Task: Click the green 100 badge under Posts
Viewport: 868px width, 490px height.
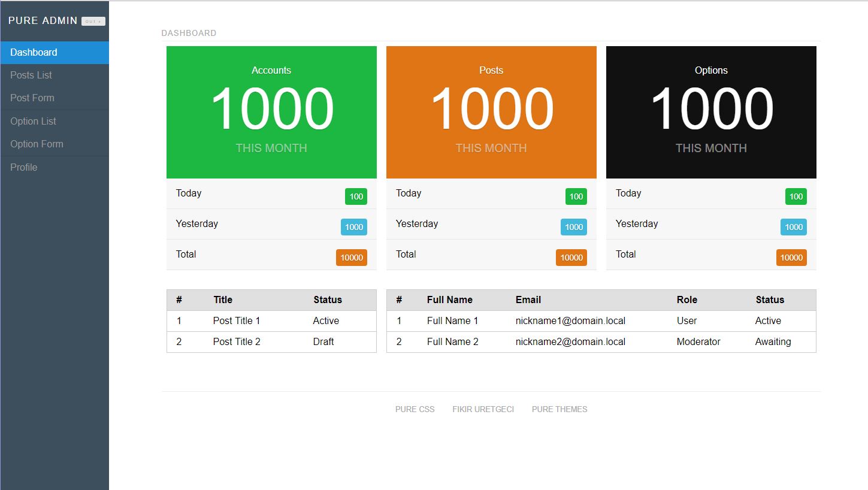Action: 576,196
